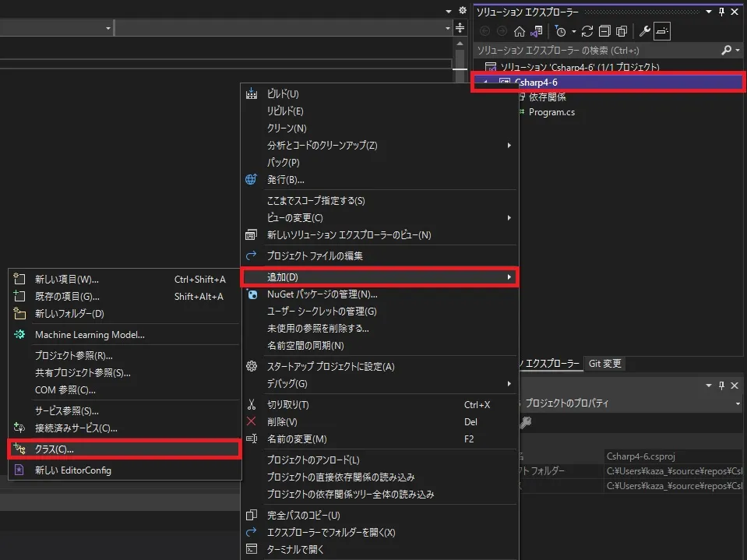The image size is (747, 560).
Task: Toggle the Preview Selected Items button
Action: (661, 31)
